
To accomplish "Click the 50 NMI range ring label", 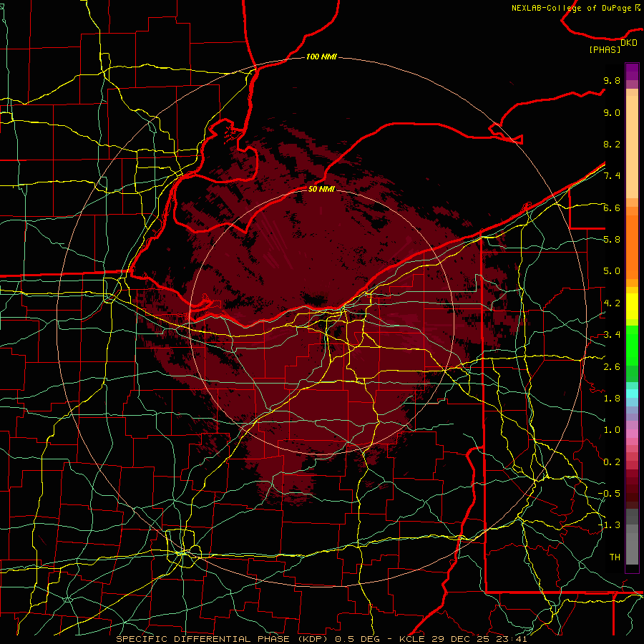I will 321,189.
